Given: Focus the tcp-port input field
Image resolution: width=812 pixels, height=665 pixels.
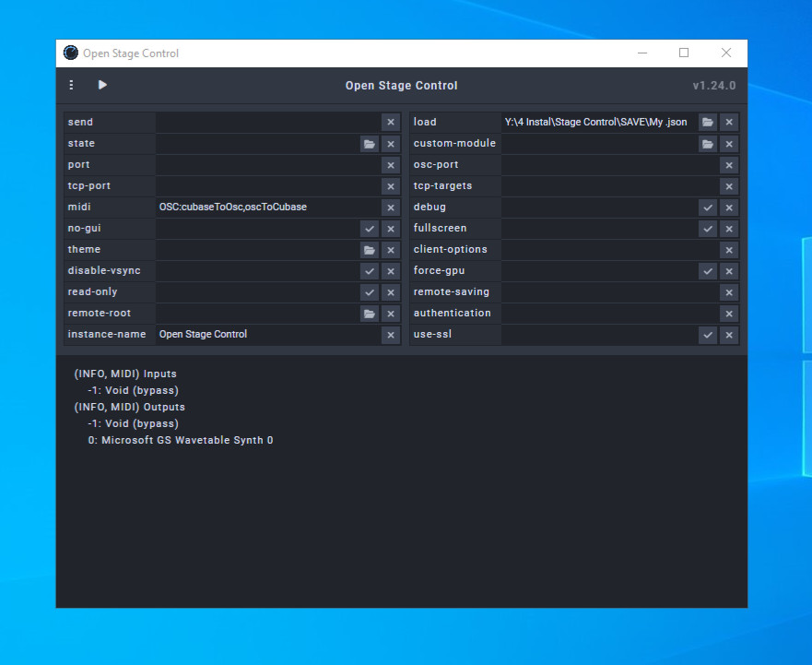Looking at the screenshot, I should tap(267, 186).
